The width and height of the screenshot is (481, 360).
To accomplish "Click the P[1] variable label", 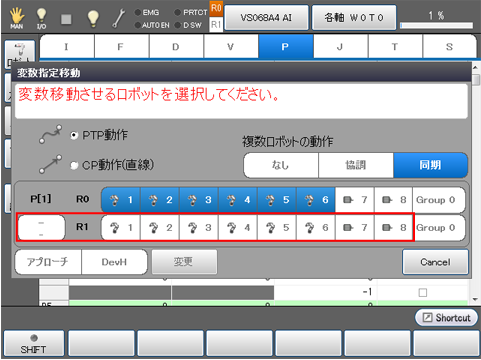I will coord(41,199).
